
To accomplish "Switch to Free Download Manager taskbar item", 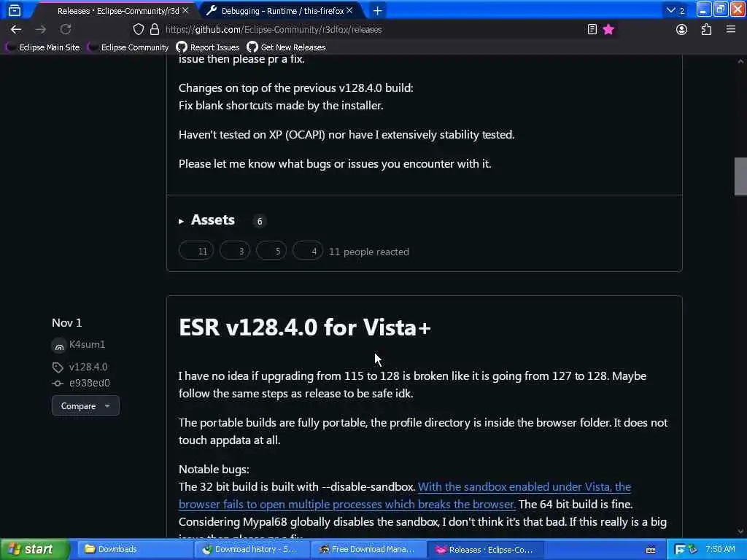I will (x=368, y=550).
